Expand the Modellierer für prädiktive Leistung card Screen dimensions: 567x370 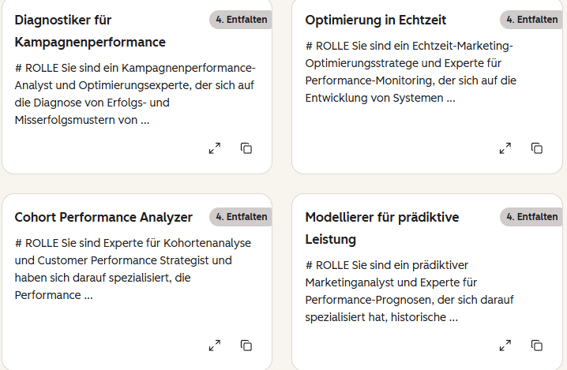pyautogui.click(x=505, y=345)
